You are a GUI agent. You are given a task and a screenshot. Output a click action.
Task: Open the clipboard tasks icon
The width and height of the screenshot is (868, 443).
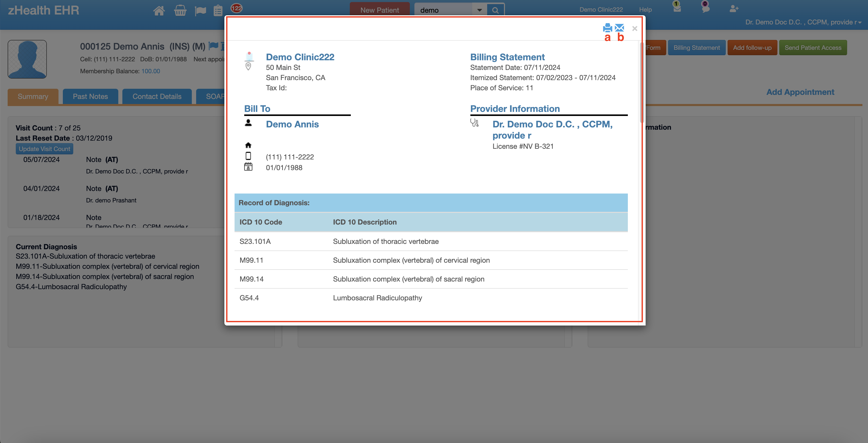pos(218,10)
